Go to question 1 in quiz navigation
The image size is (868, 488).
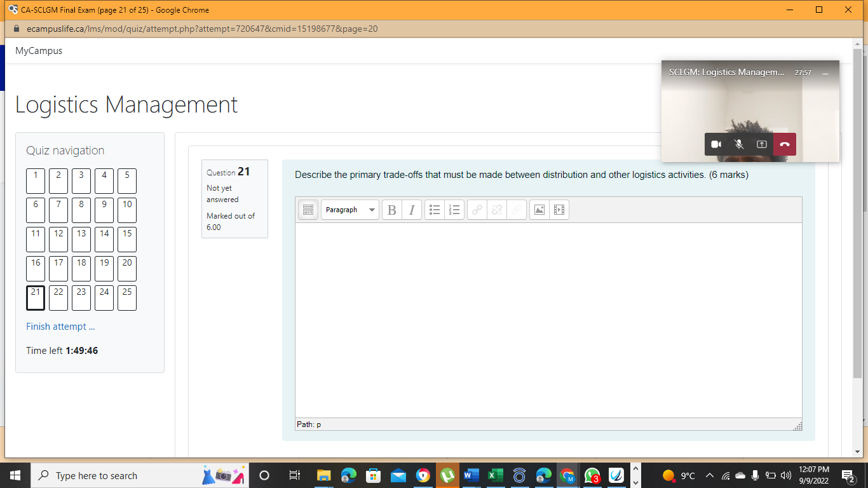(x=36, y=181)
